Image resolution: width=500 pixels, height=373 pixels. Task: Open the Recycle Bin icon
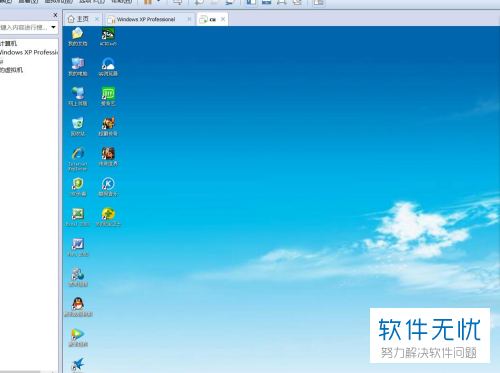tap(78, 126)
